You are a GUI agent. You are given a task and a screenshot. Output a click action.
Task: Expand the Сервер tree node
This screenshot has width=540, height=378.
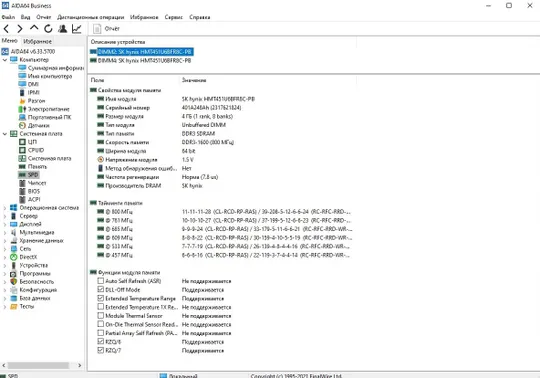[5, 216]
